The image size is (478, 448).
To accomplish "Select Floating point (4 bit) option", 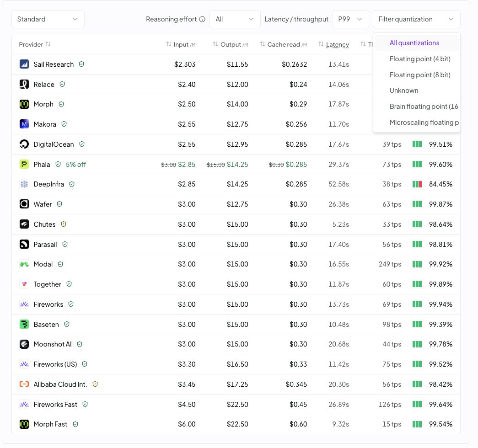I will coord(417,59).
